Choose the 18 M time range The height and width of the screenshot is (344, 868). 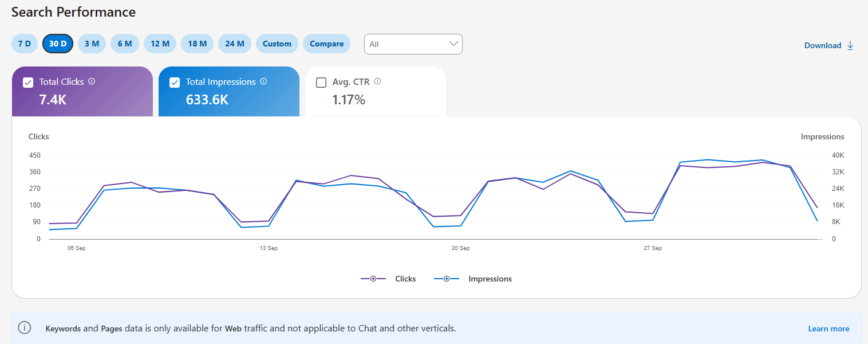197,44
